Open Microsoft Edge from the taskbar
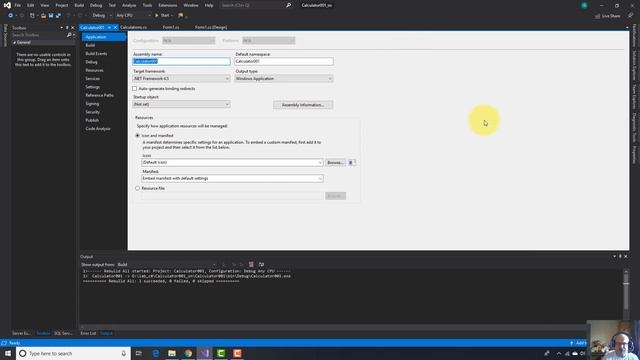Screen dimensions: 640x360 tap(156, 353)
